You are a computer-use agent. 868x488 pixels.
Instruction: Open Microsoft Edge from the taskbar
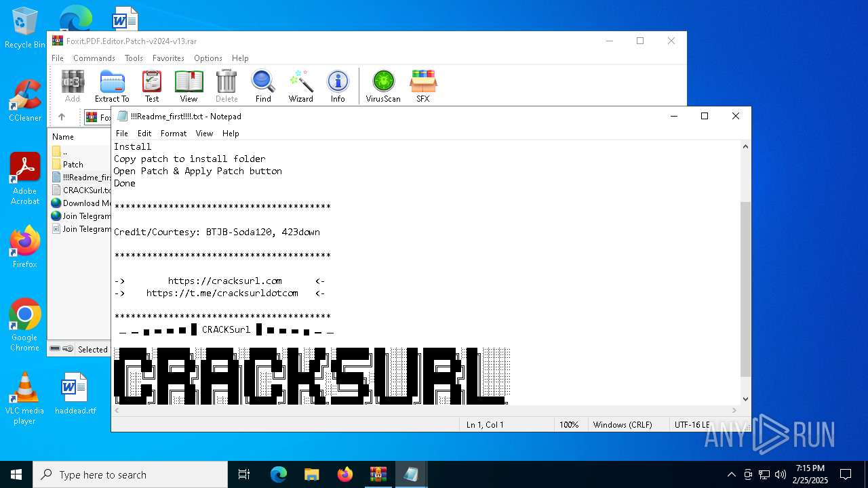[279, 474]
